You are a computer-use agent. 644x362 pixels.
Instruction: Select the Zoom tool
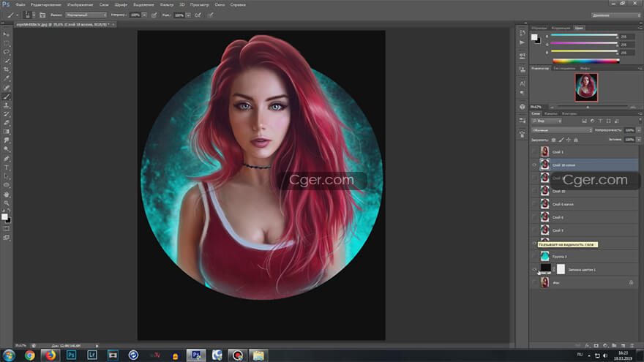click(6, 203)
